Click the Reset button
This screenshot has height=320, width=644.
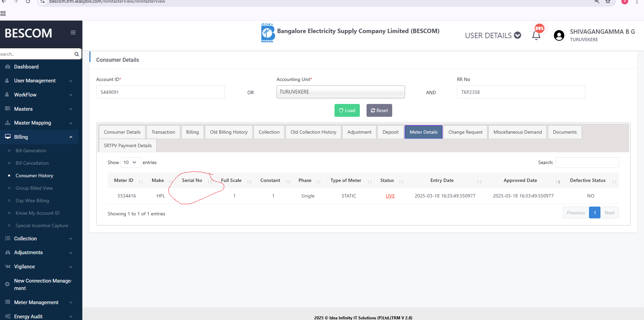(x=379, y=110)
